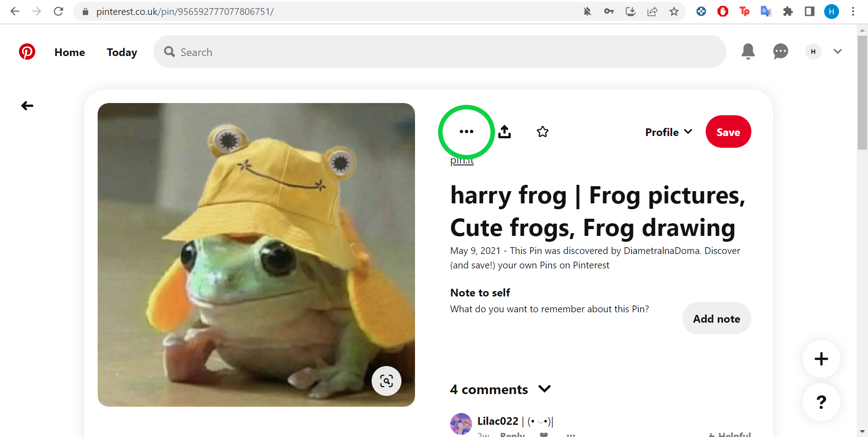Toggle the browser side panel
The width and height of the screenshot is (868, 437).
pos(810,12)
